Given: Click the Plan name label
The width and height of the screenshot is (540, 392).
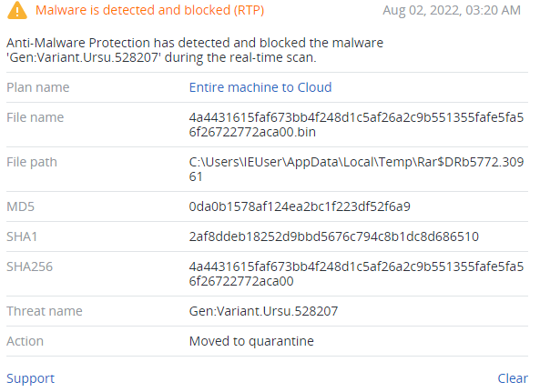Looking at the screenshot, I should pos(38,87).
